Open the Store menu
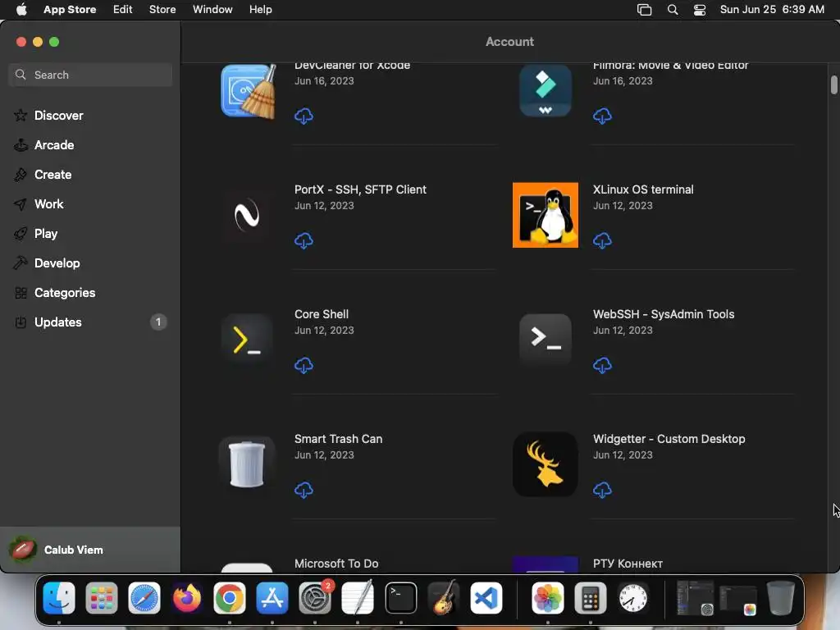 click(x=162, y=10)
